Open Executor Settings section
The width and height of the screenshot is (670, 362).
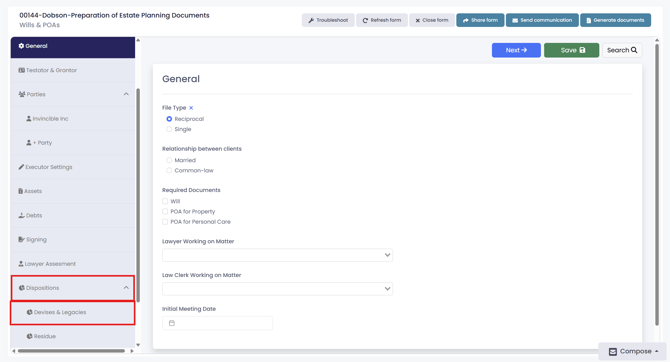click(73, 167)
